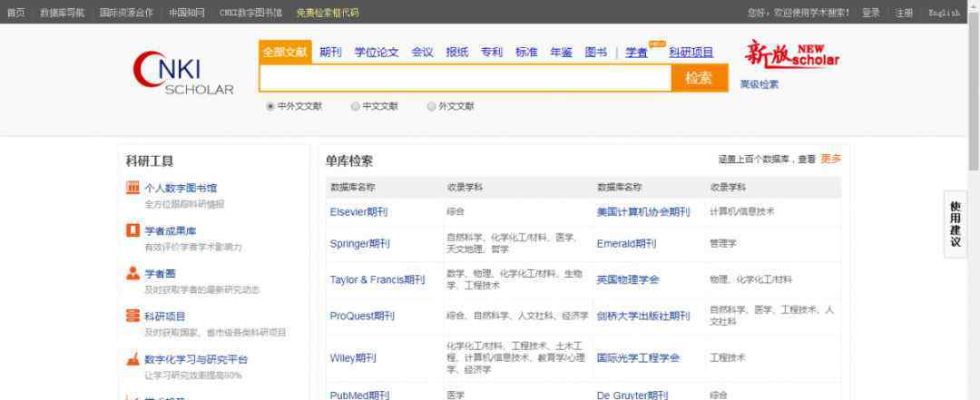Switch language to English
980x400 pixels.
(944, 13)
